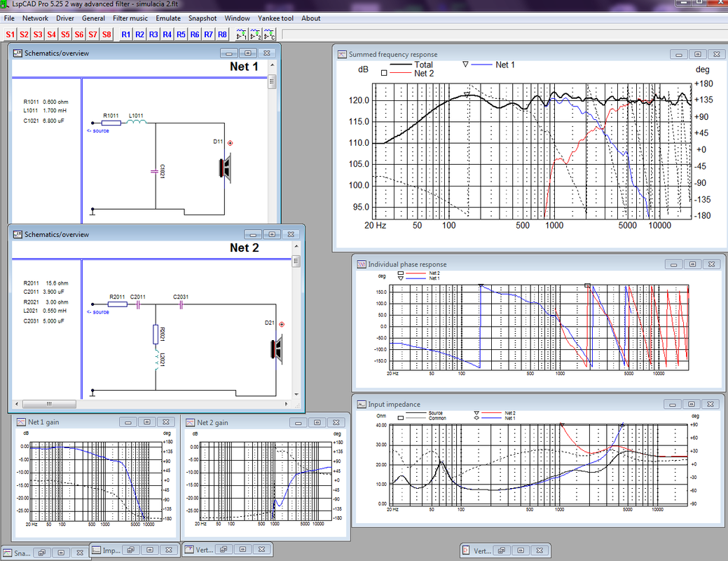Screen dimensions: 728x561
Task: Select the blue R2 recall button
Action: (139, 34)
